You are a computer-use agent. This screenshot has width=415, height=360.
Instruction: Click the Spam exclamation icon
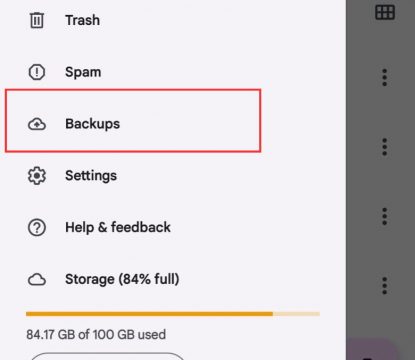[37, 72]
